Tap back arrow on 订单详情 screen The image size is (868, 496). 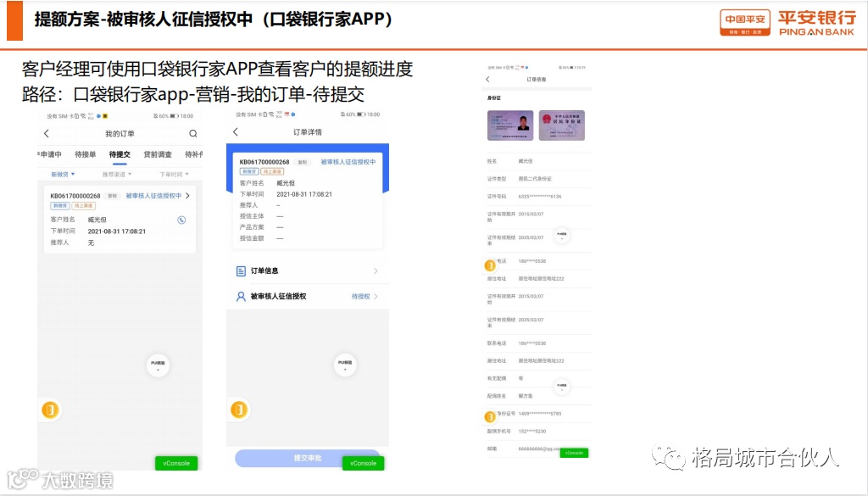(236, 131)
